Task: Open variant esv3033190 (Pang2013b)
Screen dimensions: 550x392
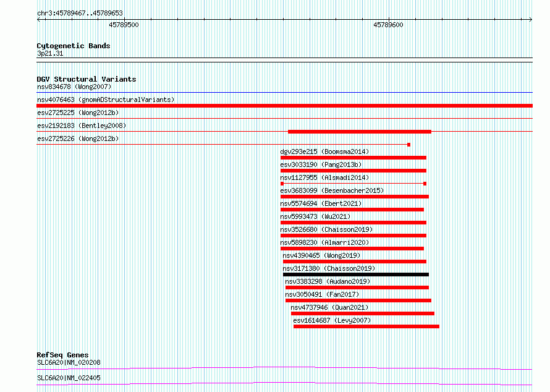Action: click(x=321, y=164)
